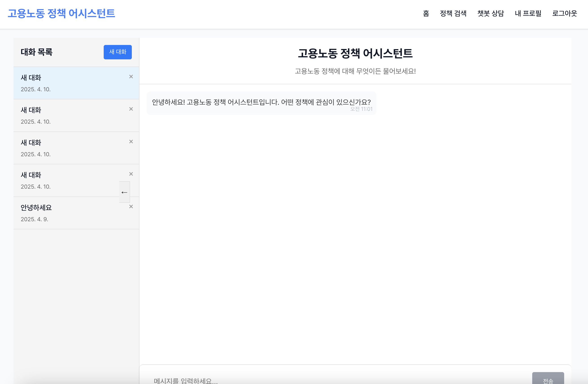
Task: Open the 안녕하세요 conversation dated 2025. 4. 9.
Action: pos(76,213)
